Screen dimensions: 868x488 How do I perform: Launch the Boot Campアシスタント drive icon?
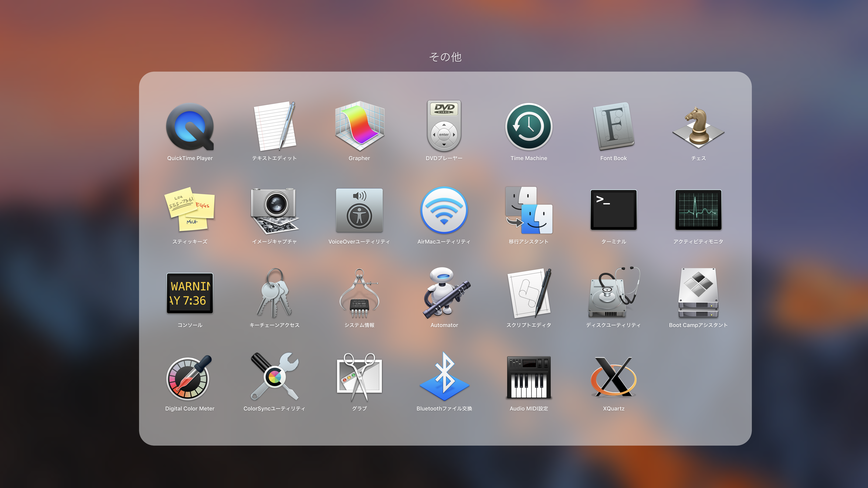(x=698, y=293)
